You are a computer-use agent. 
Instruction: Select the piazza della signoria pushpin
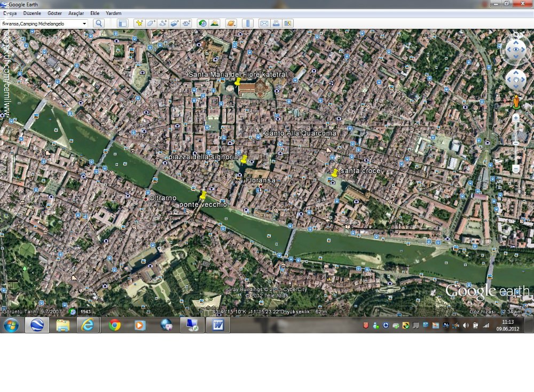244,159
